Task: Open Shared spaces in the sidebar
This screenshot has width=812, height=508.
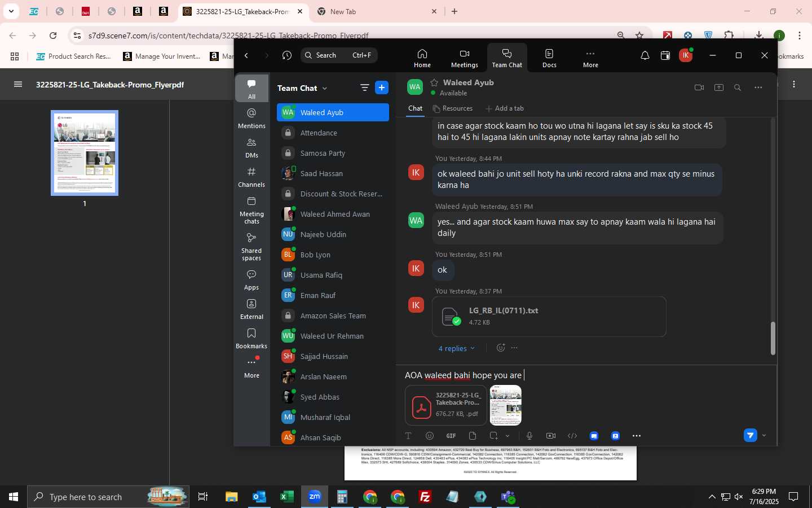Action: point(251,247)
